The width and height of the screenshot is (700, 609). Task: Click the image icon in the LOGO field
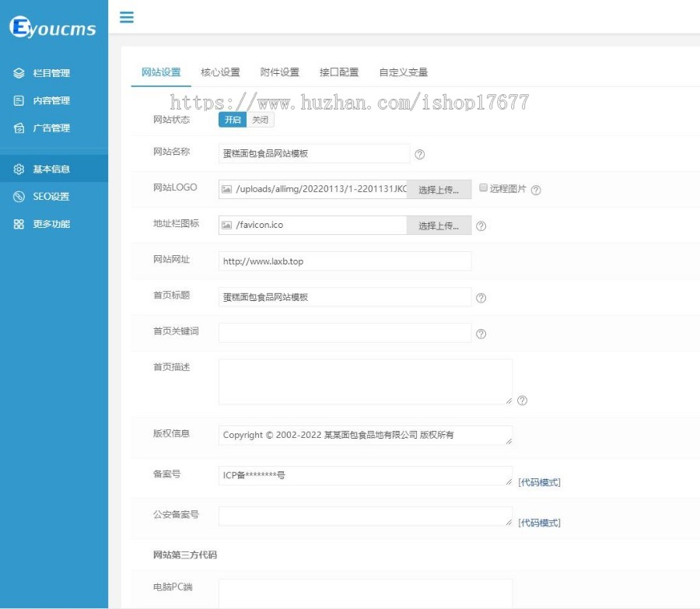click(x=227, y=189)
